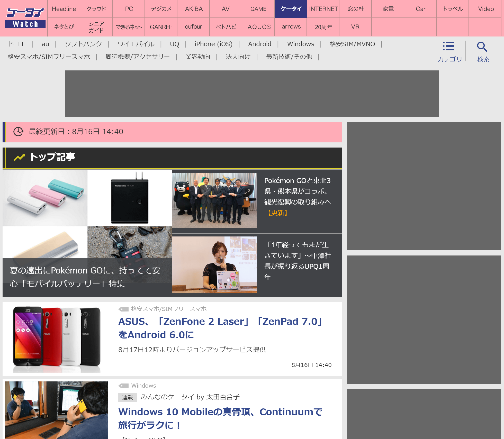Open the PC tab

point(129,9)
